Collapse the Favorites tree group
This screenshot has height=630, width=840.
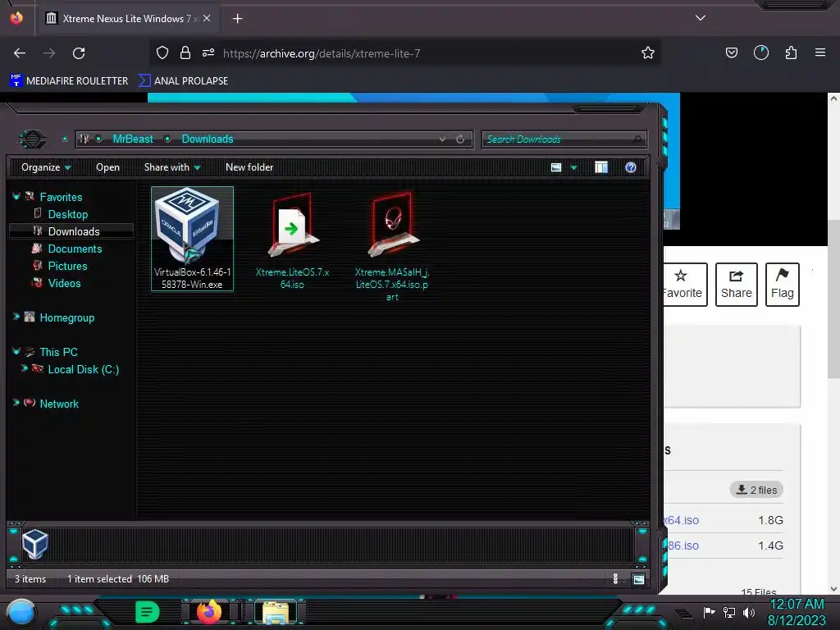click(x=16, y=197)
